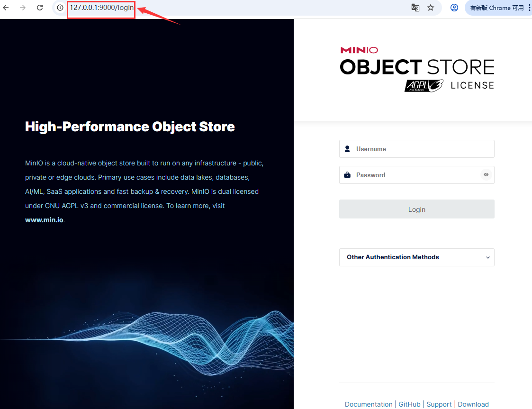
Task: Click the Chrome update available chip
Action: 497,8
